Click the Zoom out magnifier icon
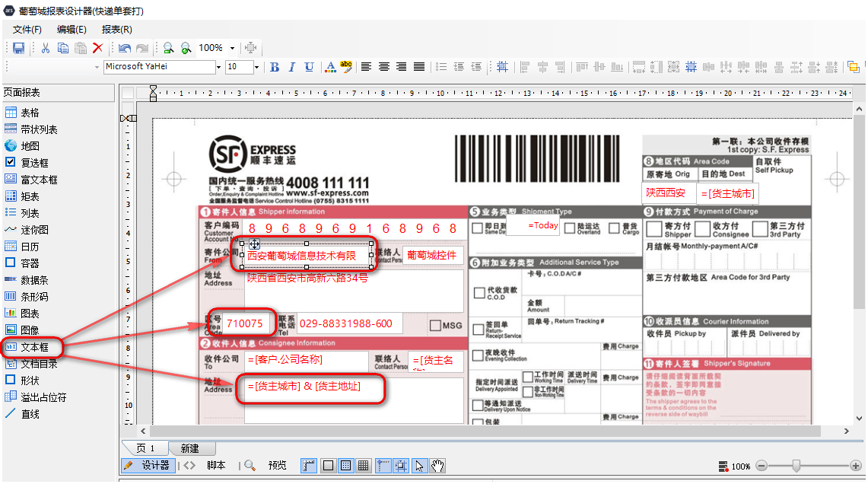This screenshot has height=484, width=868. 168,48
